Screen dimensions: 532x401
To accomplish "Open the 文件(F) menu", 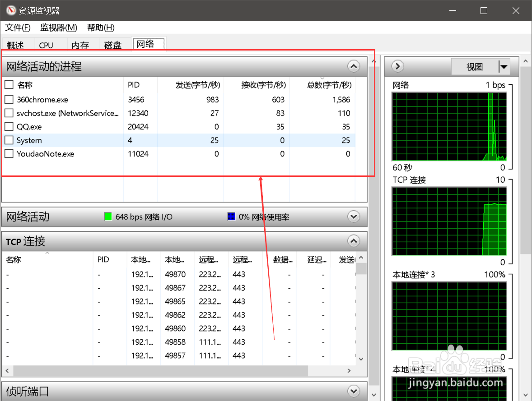I will pos(18,28).
